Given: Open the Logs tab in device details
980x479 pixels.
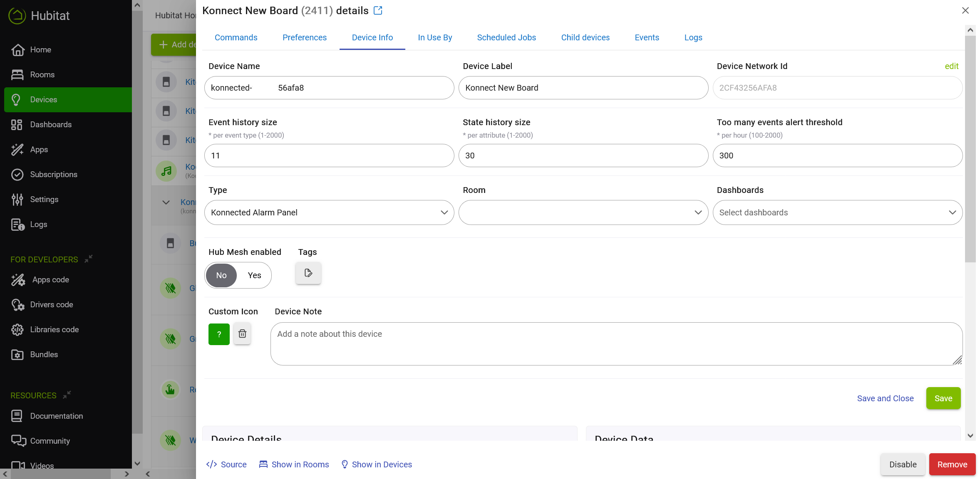Looking at the screenshot, I should pos(693,37).
